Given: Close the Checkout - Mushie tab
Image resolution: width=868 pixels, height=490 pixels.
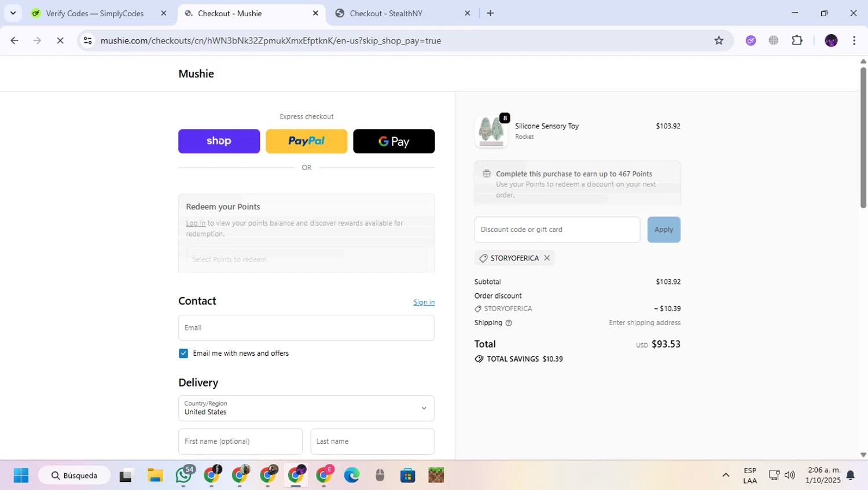Looking at the screenshot, I should (x=315, y=13).
